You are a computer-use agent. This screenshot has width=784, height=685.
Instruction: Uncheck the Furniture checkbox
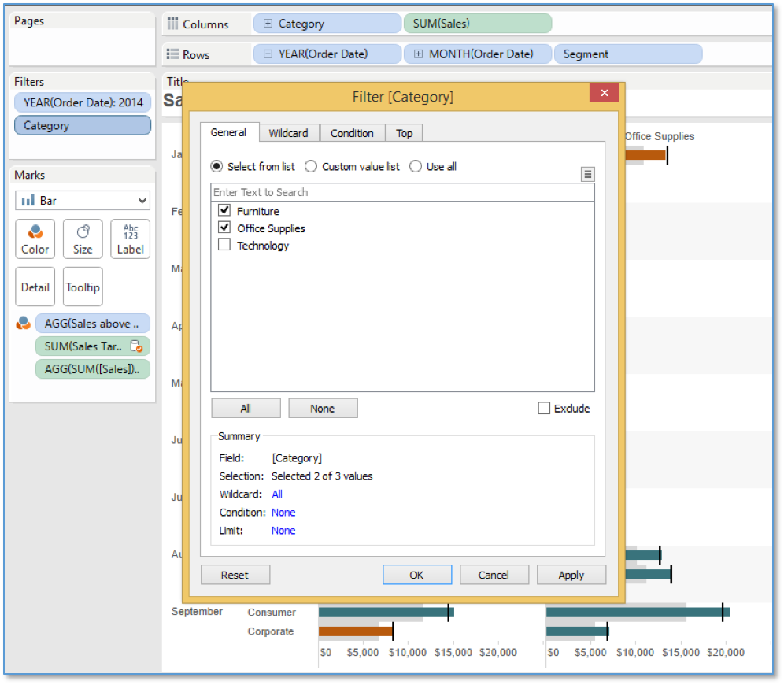(x=224, y=210)
